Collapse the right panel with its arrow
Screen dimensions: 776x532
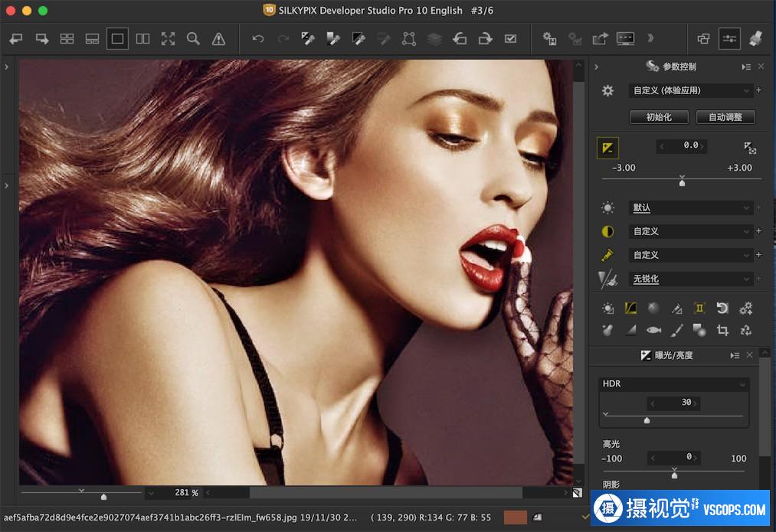596,67
